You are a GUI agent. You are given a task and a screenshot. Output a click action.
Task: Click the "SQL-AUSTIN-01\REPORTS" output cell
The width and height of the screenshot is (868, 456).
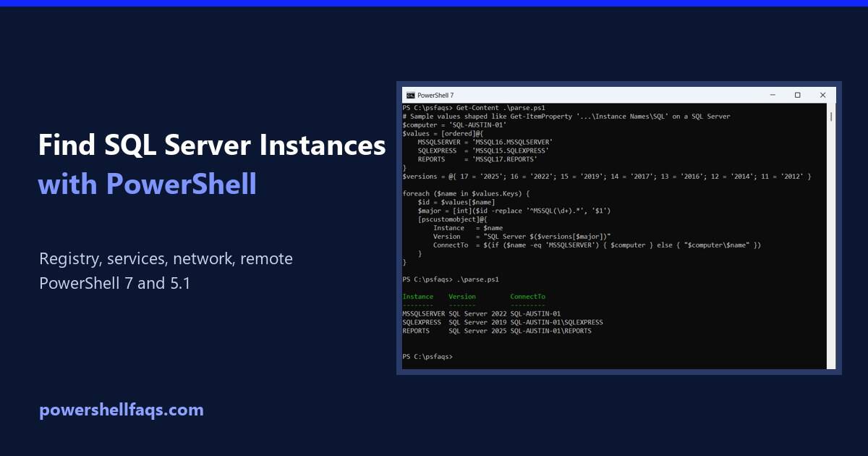[550, 331]
